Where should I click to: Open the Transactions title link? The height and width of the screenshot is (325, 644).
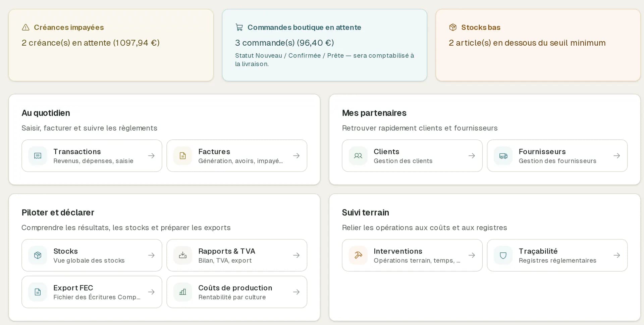click(x=77, y=152)
